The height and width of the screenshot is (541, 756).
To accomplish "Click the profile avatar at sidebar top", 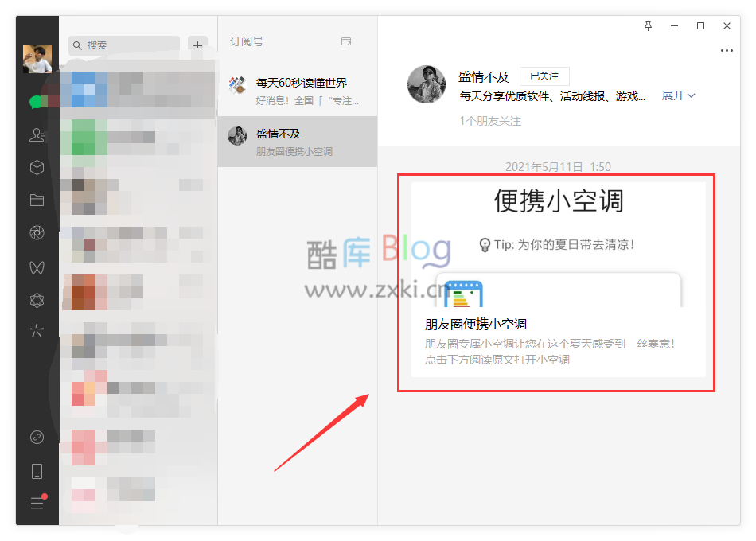I will (37, 59).
